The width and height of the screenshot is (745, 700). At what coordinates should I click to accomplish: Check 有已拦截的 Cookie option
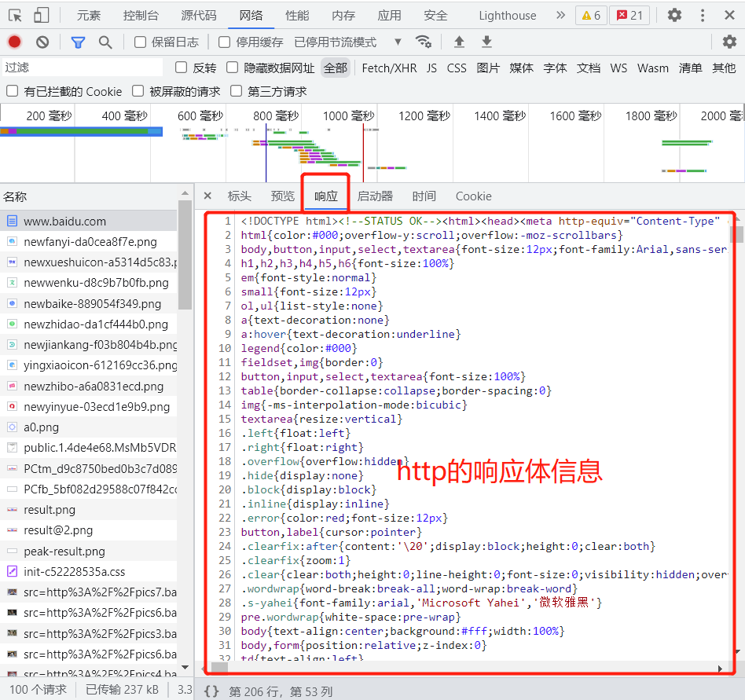(x=13, y=90)
